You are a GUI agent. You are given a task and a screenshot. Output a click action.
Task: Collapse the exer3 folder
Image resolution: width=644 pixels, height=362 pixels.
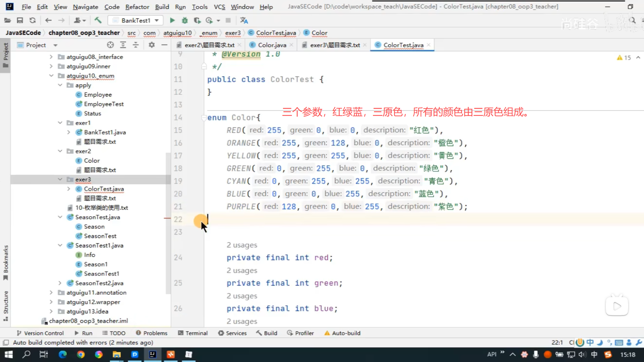tap(60, 179)
